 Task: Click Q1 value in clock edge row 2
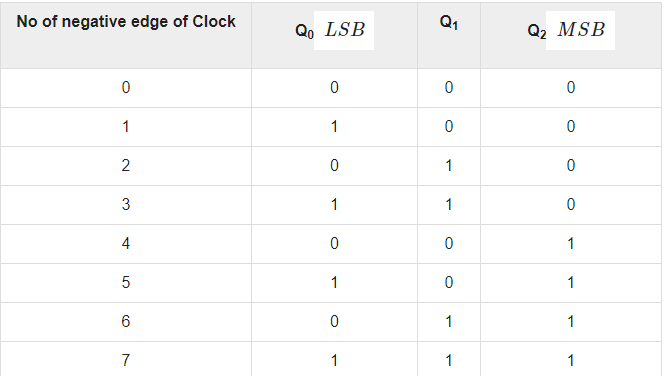449,166
